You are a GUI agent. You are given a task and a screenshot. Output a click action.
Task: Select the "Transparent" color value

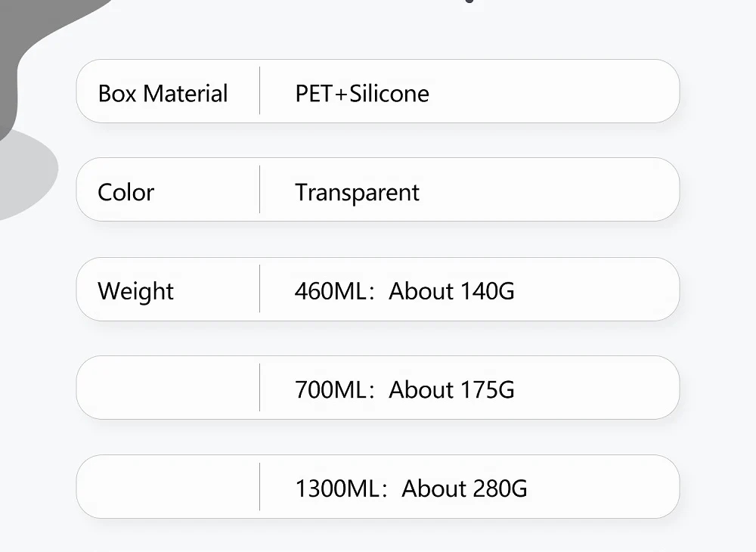click(357, 192)
